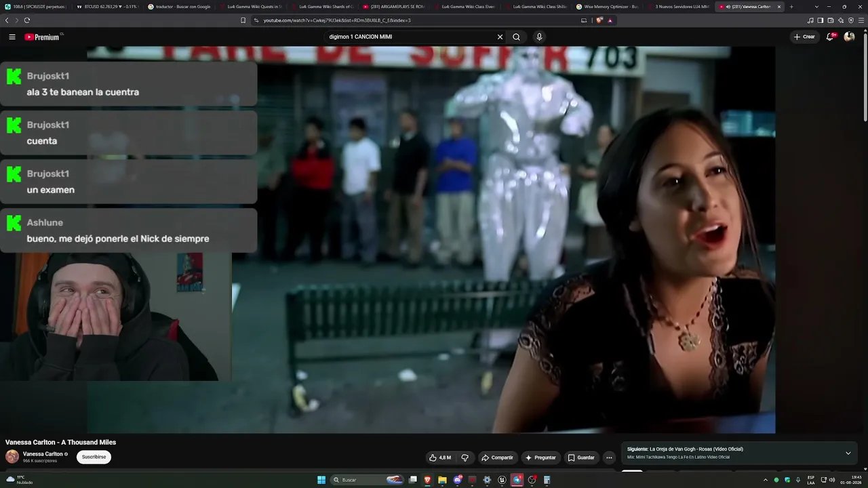868x488 pixels.
Task: Open a new browser tab
Action: coord(791,7)
